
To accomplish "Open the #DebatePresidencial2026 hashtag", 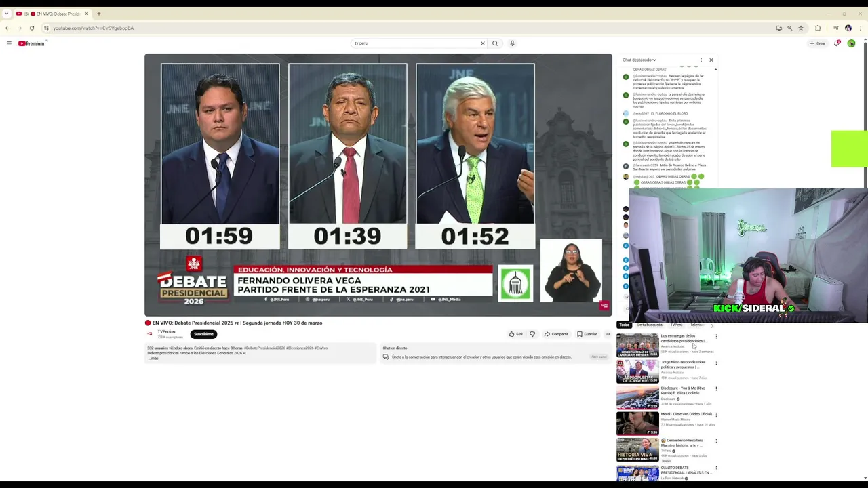I will pos(265,348).
